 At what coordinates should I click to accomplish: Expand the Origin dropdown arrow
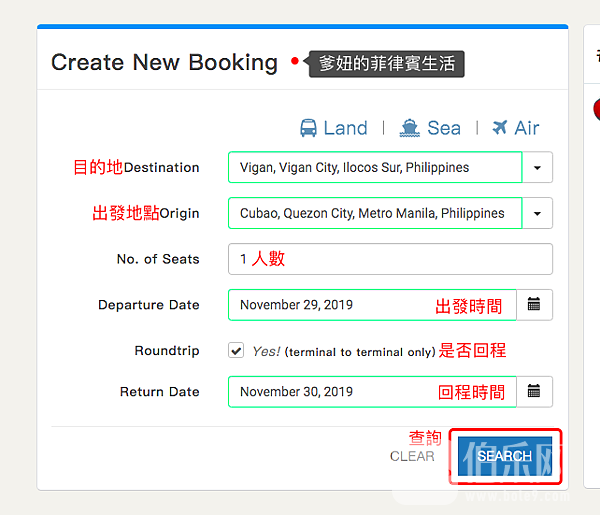(537, 213)
